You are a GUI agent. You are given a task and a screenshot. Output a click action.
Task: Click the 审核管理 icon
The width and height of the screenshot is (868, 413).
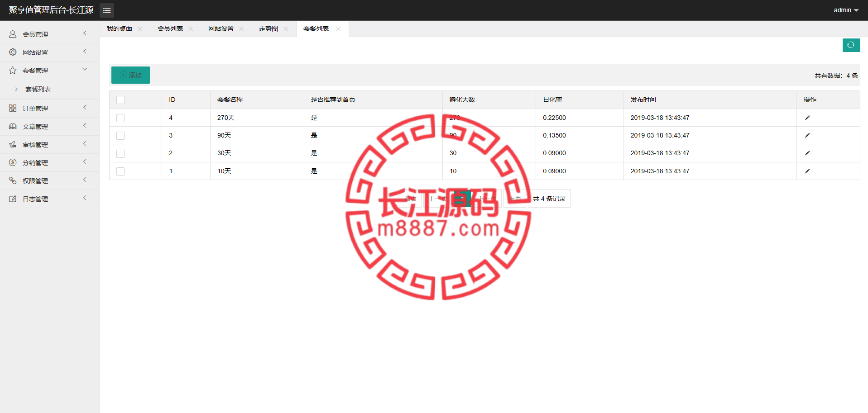(x=13, y=144)
